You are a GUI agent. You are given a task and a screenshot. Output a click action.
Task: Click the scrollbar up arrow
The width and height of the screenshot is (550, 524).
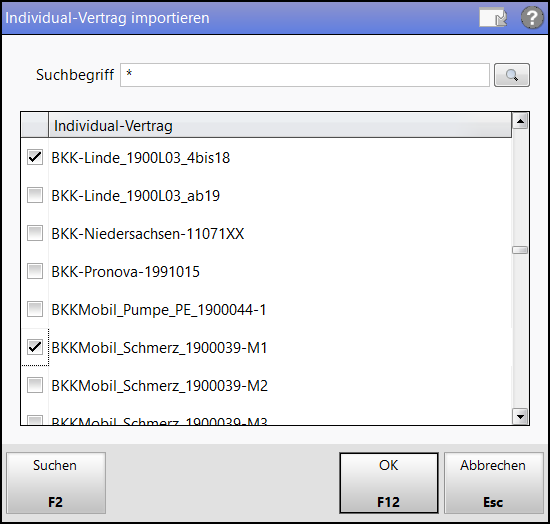pyautogui.click(x=520, y=121)
